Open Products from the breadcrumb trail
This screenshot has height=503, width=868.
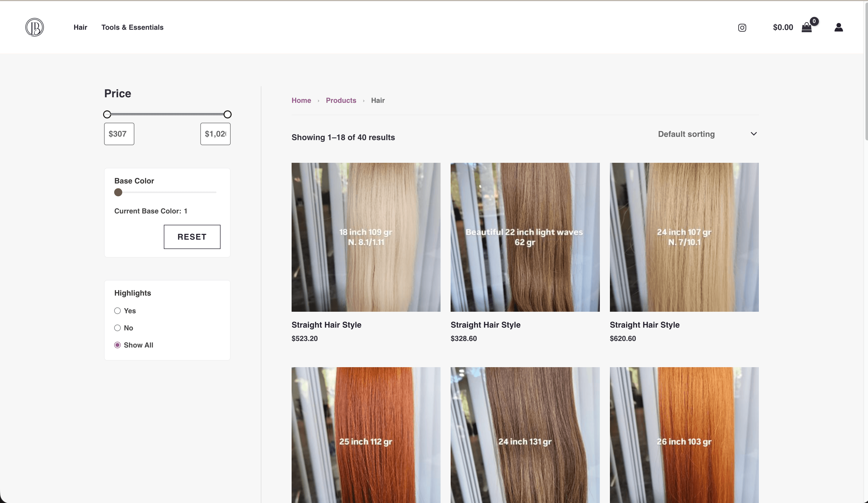(341, 100)
